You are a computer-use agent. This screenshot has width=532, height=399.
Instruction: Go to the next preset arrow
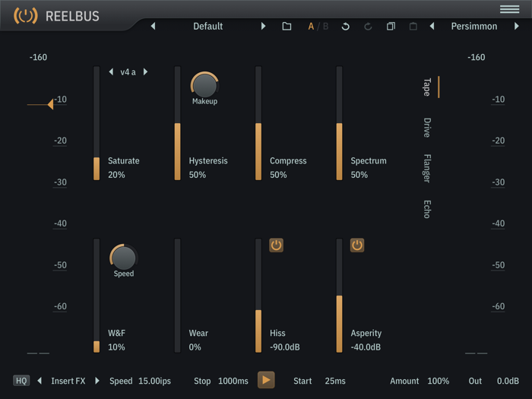(263, 26)
